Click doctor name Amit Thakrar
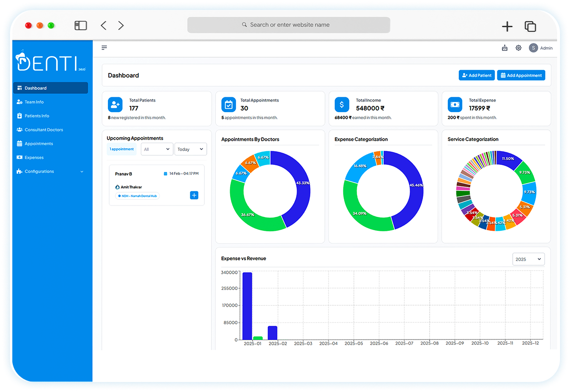The width and height of the screenshot is (570, 392). click(131, 187)
